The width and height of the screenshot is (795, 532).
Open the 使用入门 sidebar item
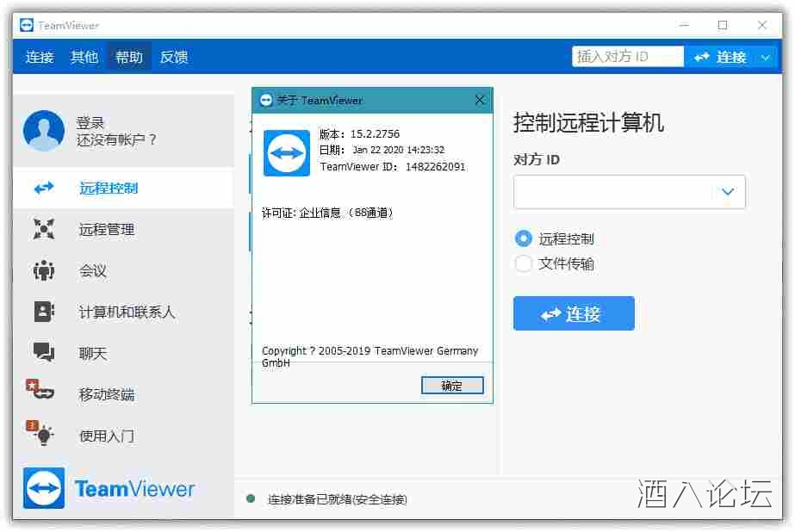point(123,435)
